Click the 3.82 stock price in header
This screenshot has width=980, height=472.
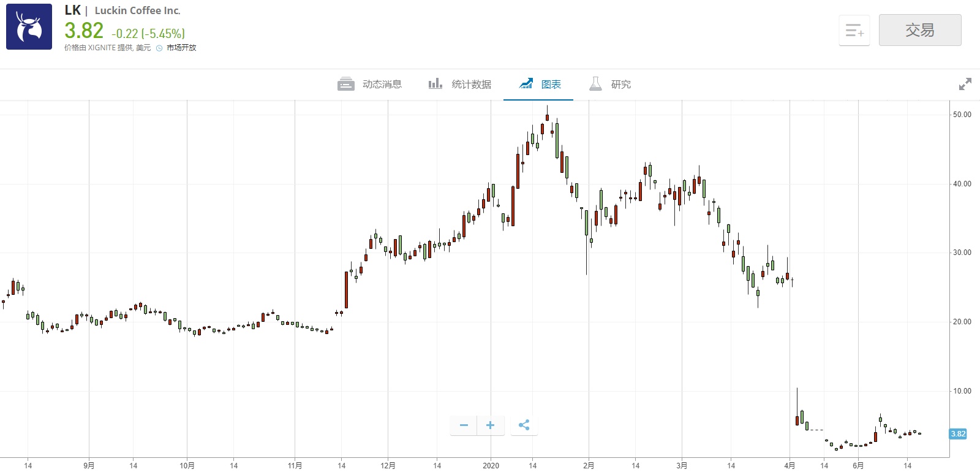click(84, 31)
